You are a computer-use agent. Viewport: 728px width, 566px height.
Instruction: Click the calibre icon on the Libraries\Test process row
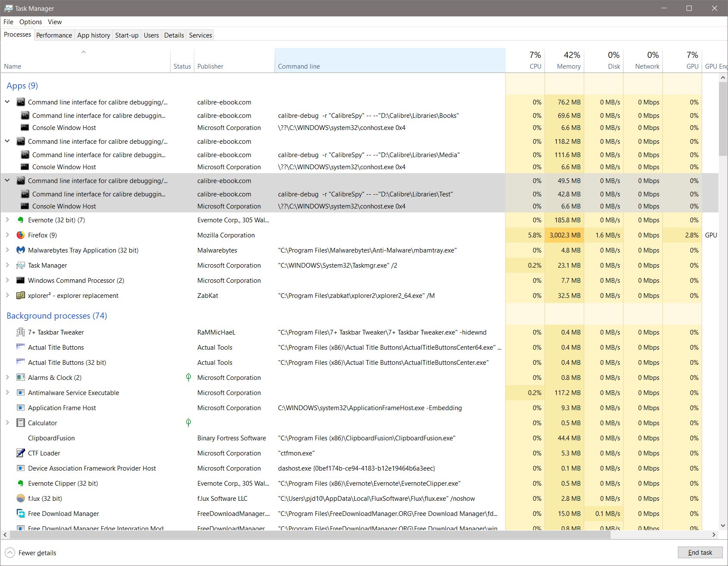pyautogui.click(x=25, y=194)
